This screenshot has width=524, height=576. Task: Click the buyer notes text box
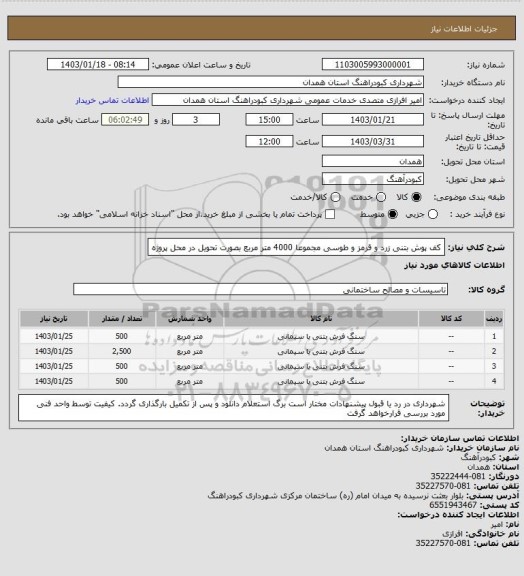pos(233,408)
